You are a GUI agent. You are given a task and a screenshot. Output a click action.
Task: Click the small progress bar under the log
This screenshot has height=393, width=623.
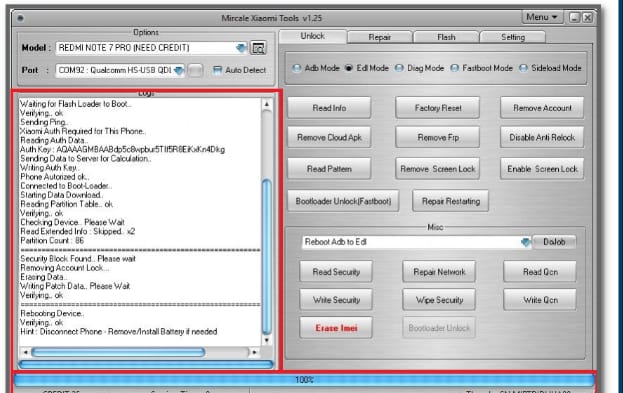pyautogui.click(x=146, y=364)
